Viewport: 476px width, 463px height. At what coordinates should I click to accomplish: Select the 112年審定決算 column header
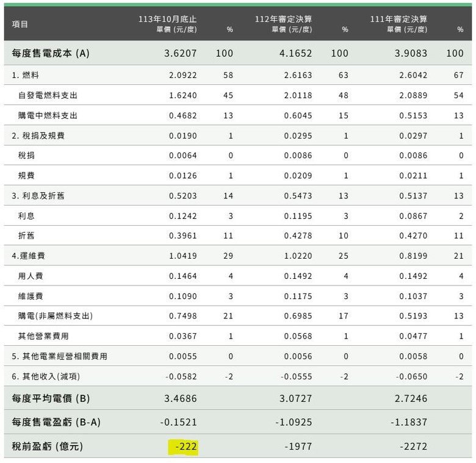(x=283, y=20)
